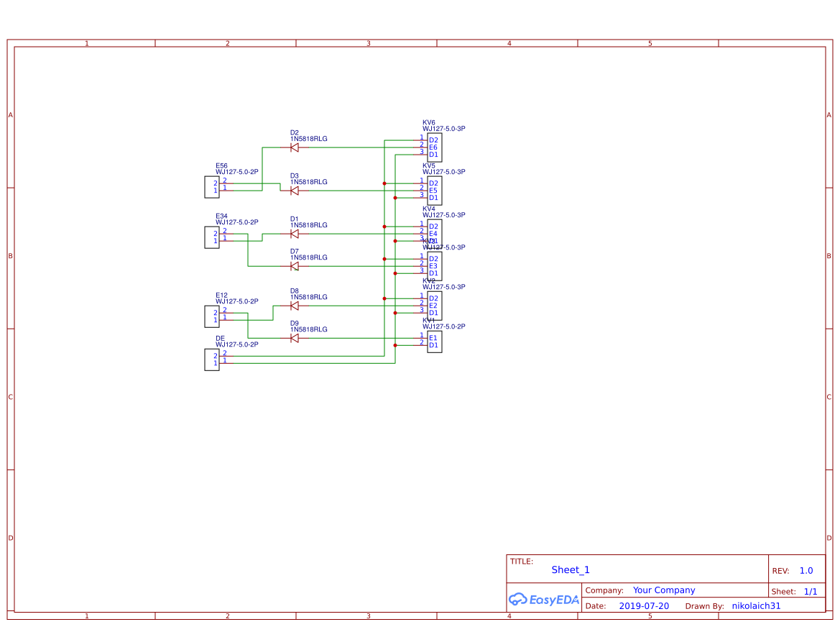Viewport: 840px width, 627px height.
Task: Select the D7 diode symbol
Action: [x=295, y=266]
